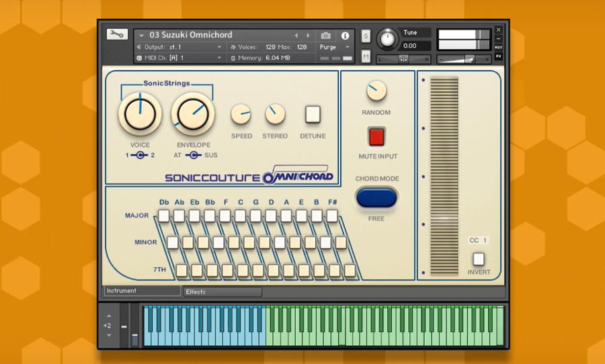Minimize instrument view with minus icon
The image size is (605, 364).
(499, 38)
